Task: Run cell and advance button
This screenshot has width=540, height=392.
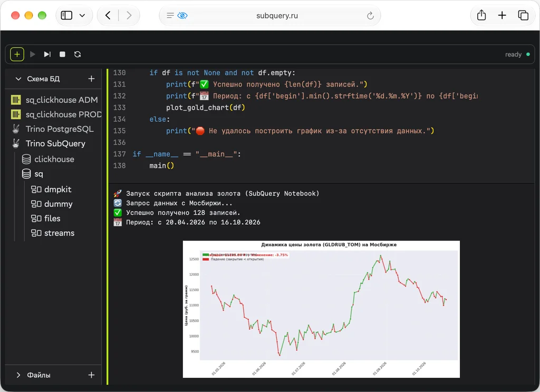Action: pos(47,54)
